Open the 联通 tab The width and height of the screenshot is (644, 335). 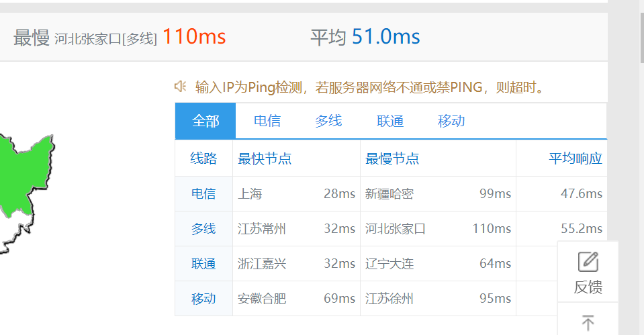point(390,121)
